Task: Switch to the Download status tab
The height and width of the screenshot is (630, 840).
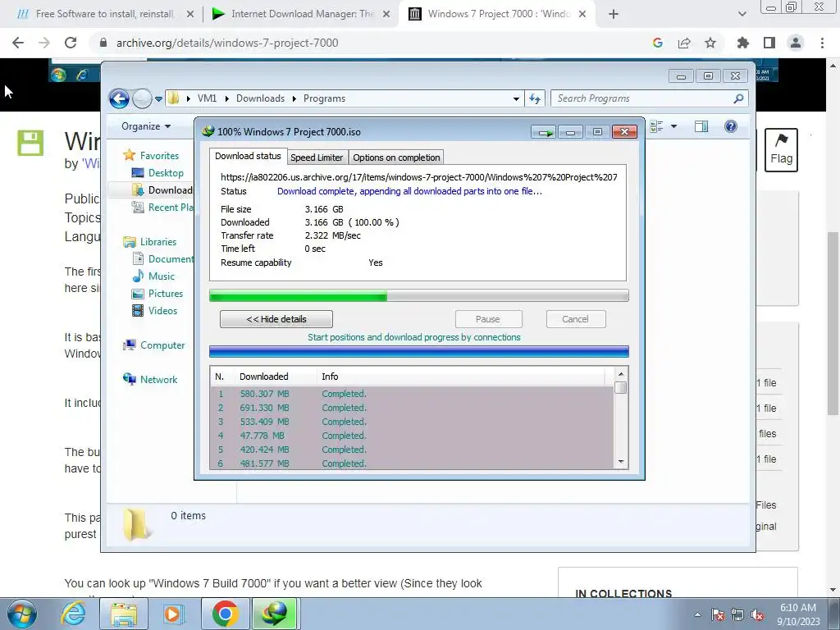Action: (248, 156)
